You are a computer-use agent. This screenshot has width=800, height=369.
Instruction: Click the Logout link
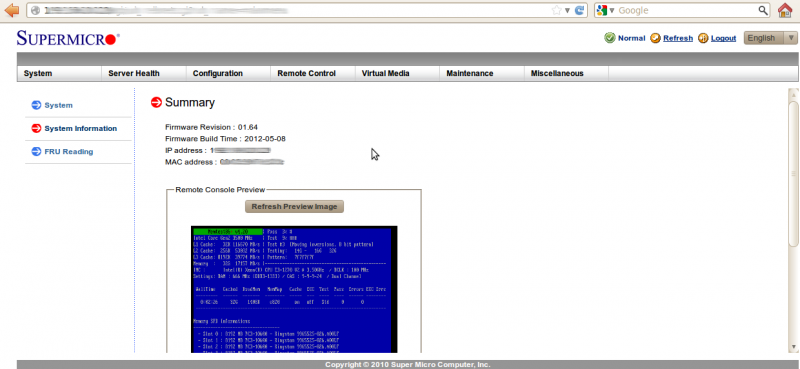[x=723, y=38]
